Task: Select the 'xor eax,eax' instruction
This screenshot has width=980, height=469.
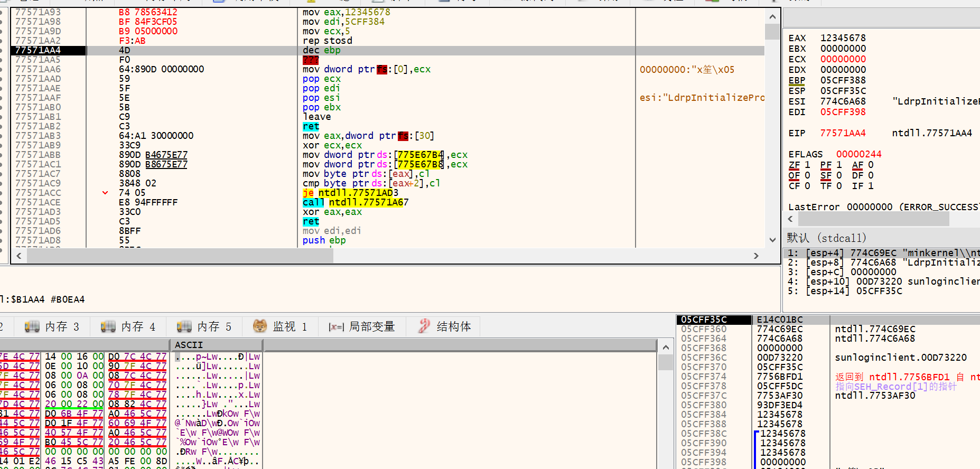Action: click(332, 212)
